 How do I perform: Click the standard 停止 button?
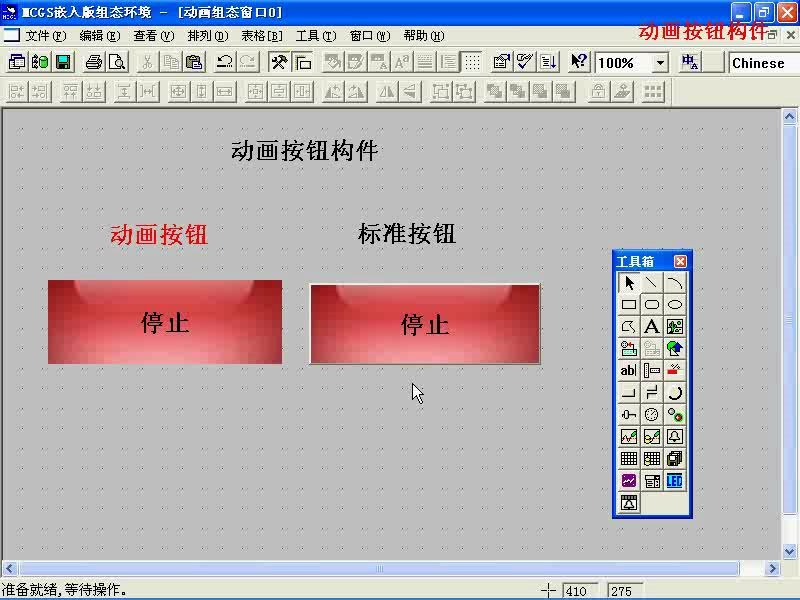[425, 323]
